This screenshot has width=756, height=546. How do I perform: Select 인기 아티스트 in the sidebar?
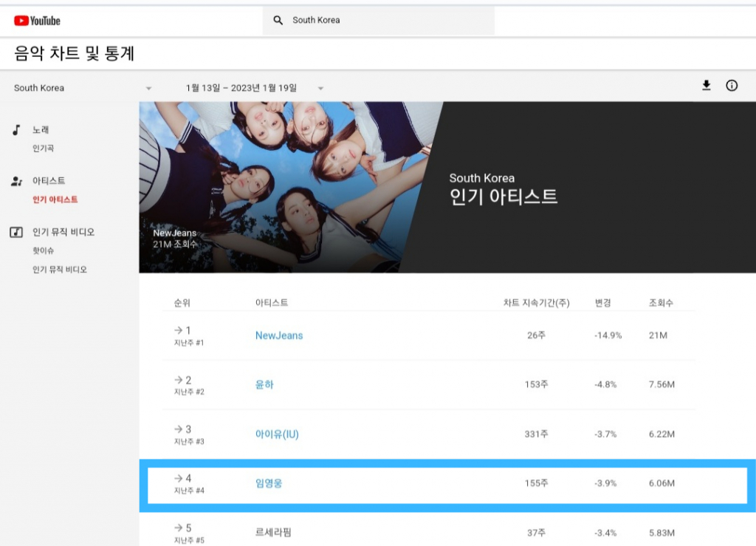[x=55, y=199]
